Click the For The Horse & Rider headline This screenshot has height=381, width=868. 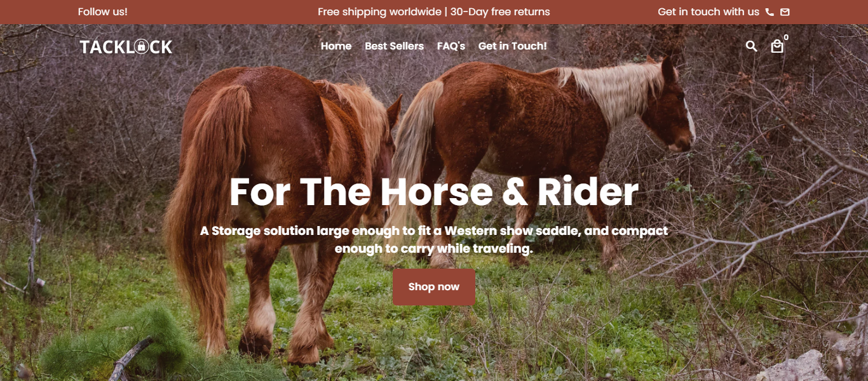[434, 192]
